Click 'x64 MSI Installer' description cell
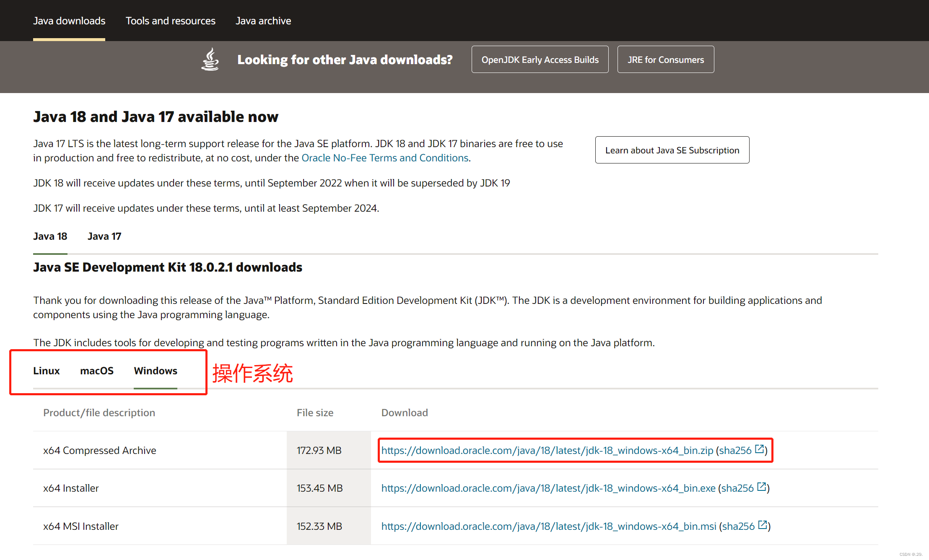Image resolution: width=929 pixels, height=560 pixels. (x=160, y=526)
